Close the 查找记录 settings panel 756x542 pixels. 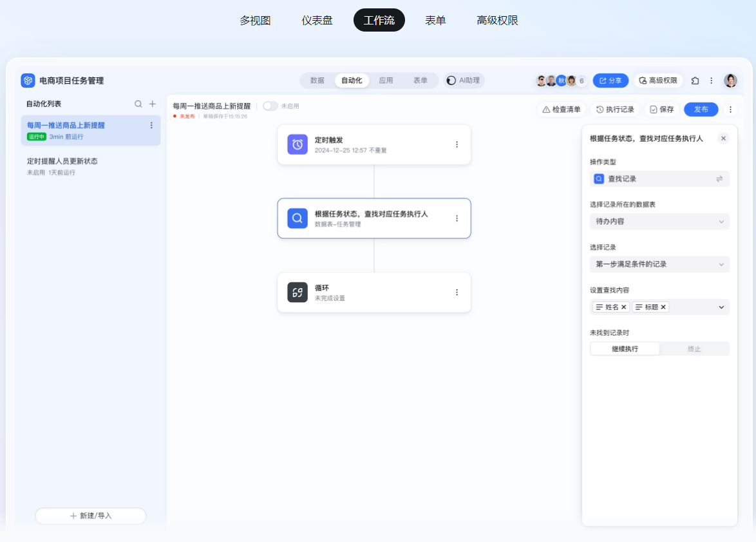tap(723, 139)
